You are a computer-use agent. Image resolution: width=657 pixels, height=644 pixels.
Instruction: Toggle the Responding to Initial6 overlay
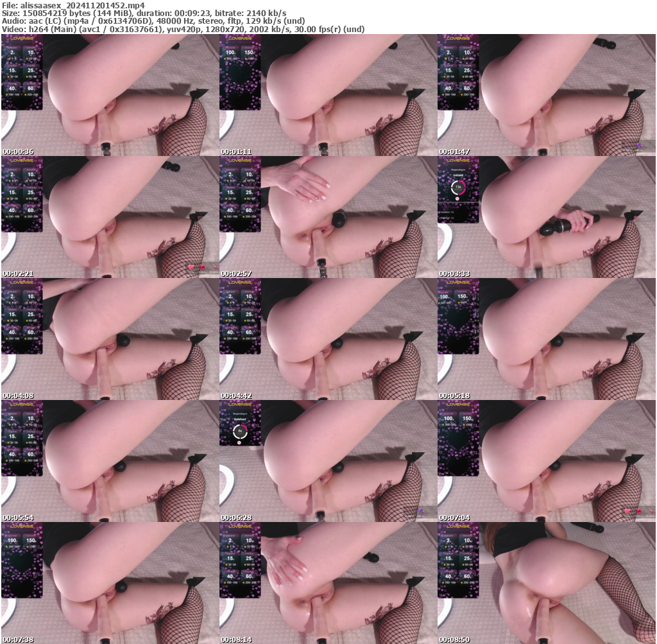[457, 172]
